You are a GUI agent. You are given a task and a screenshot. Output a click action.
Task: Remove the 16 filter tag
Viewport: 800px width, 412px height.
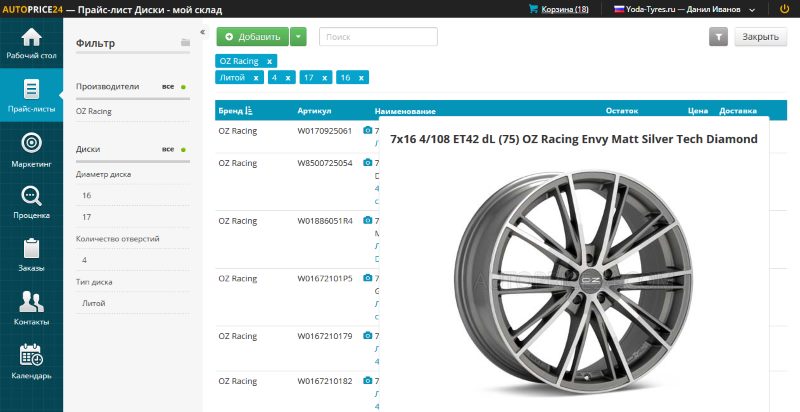click(361, 78)
